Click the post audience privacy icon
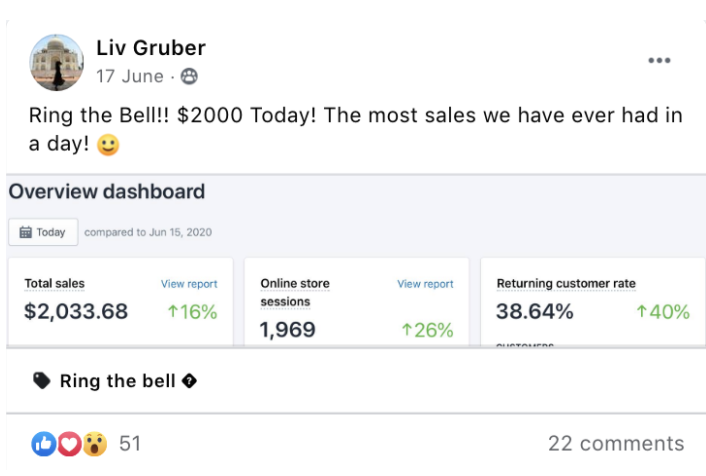The height and width of the screenshot is (476, 706). click(189, 76)
